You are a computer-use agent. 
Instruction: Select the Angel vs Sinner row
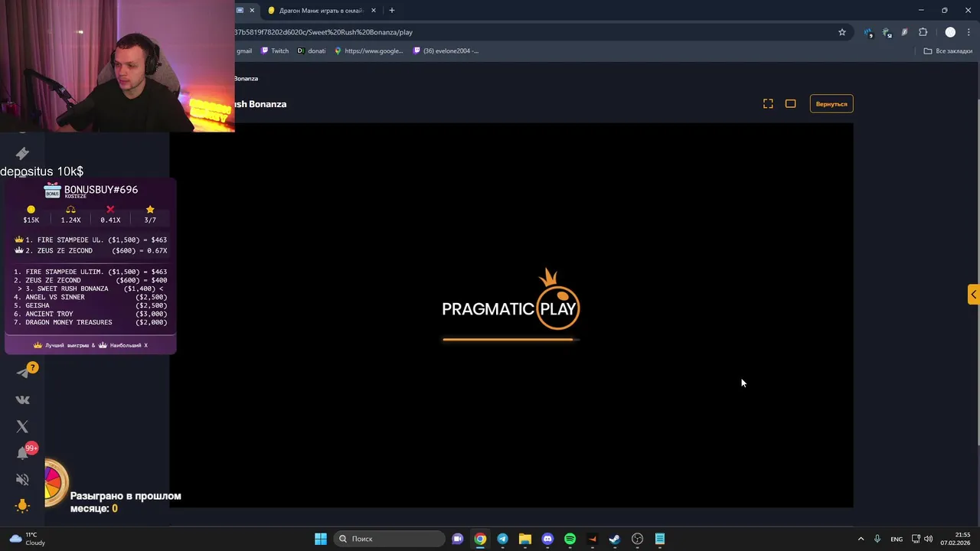90,297
